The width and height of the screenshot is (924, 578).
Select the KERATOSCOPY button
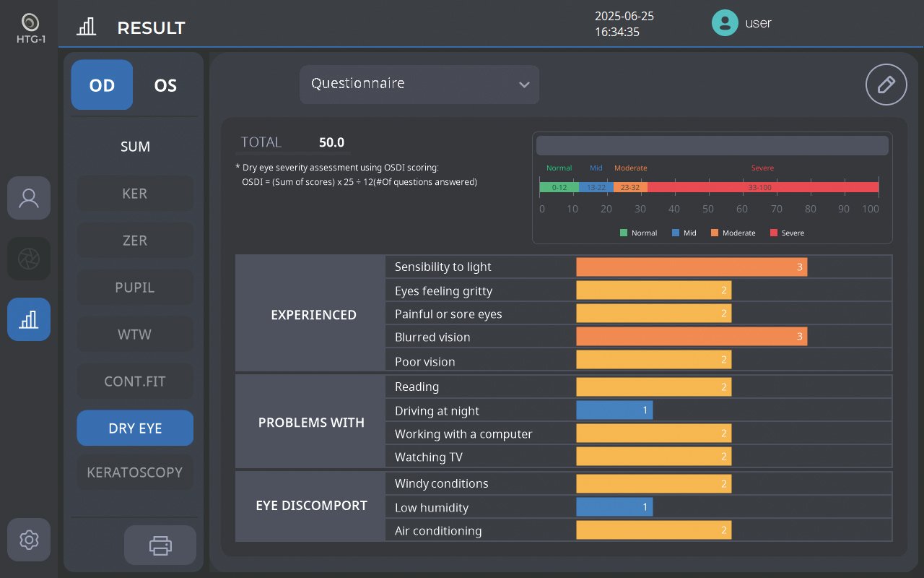135,473
